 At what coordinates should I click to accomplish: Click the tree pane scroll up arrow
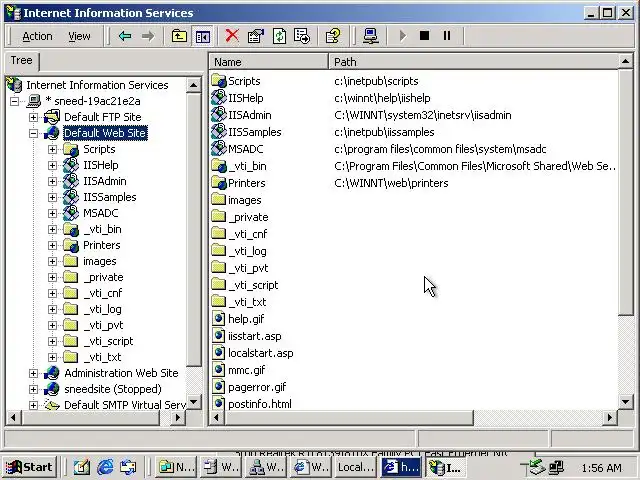click(x=193, y=85)
